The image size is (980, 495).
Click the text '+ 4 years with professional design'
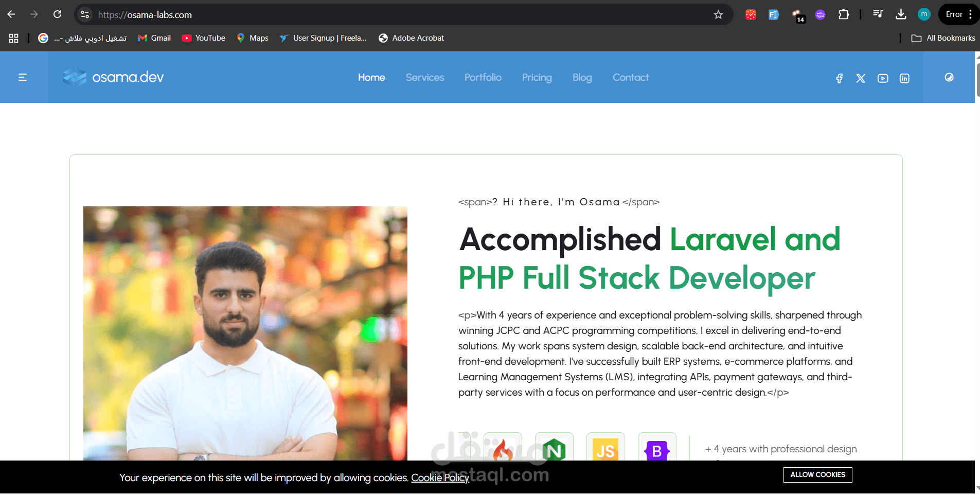tap(781, 449)
